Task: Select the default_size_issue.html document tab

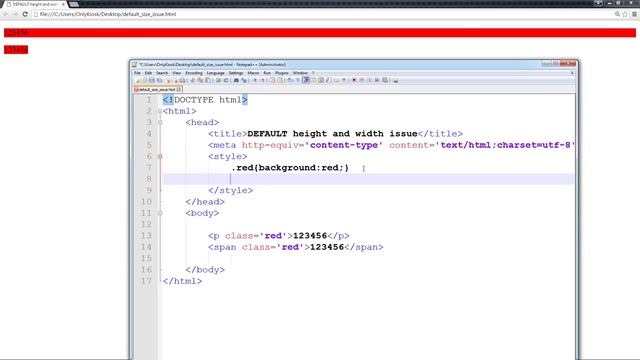Action: [157, 89]
